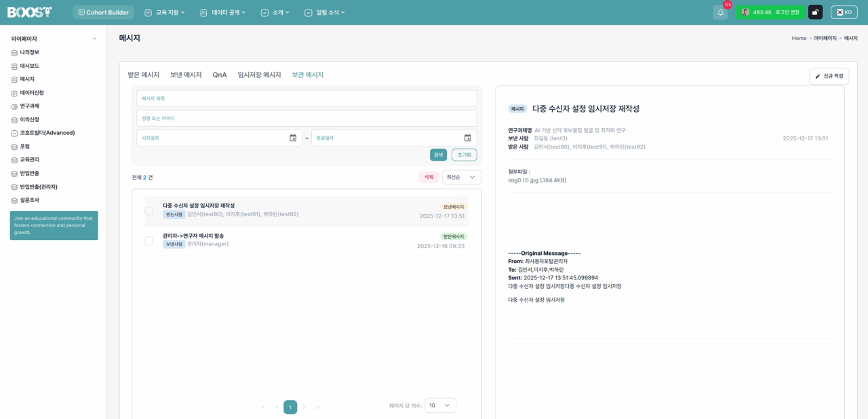The image size is (868, 419).
Task: Click the 설문조사 sidebar icon
Action: (x=14, y=201)
